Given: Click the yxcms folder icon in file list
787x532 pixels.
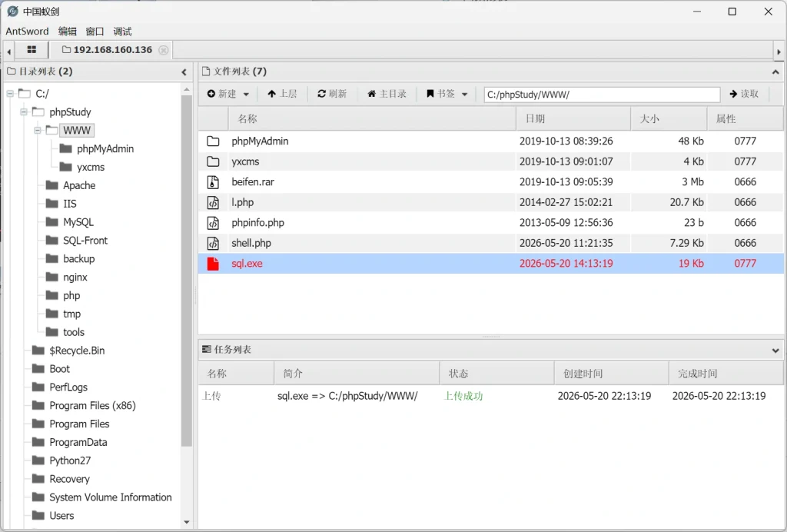Looking at the screenshot, I should point(213,161).
